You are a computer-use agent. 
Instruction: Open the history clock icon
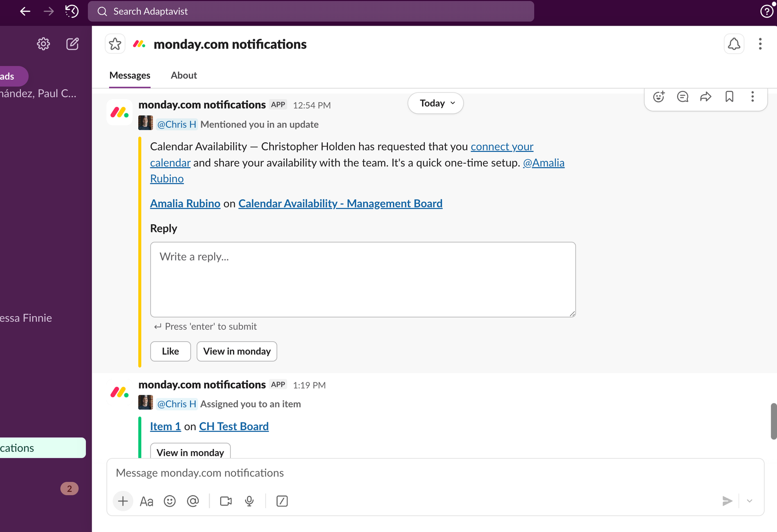pos(72,11)
